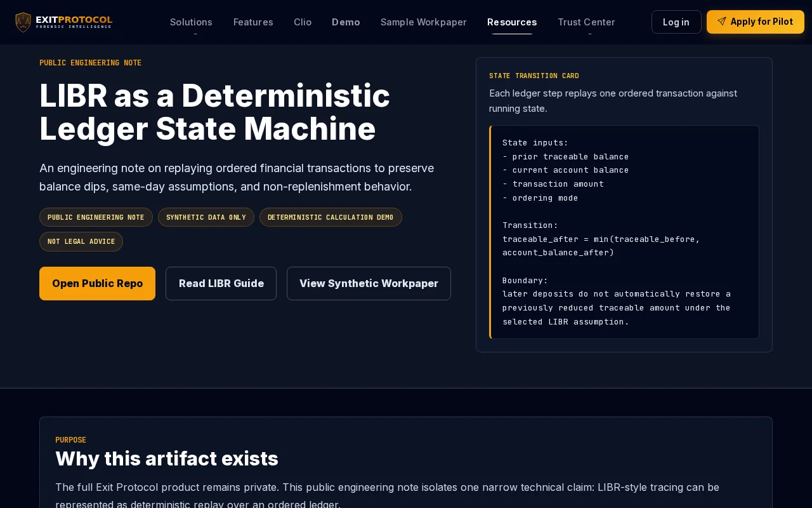
Task: Click the small orange label above the main heading
Action: 90,63
